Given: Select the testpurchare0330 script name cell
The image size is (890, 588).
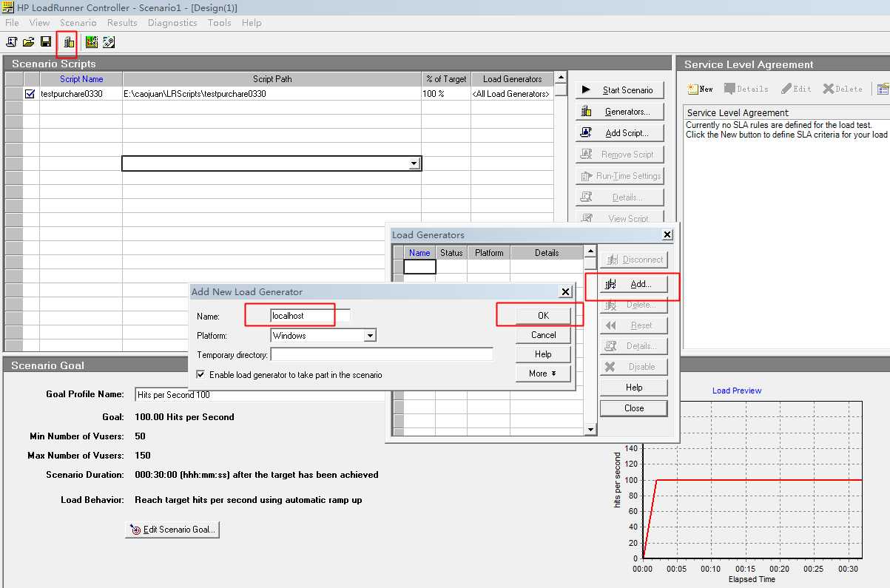Looking at the screenshot, I should [81, 94].
